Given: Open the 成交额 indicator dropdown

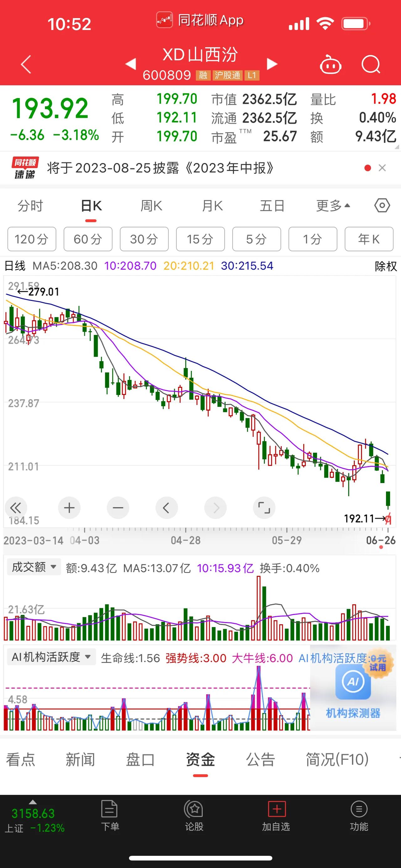Looking at the screenshot, I should pos(34,567).
